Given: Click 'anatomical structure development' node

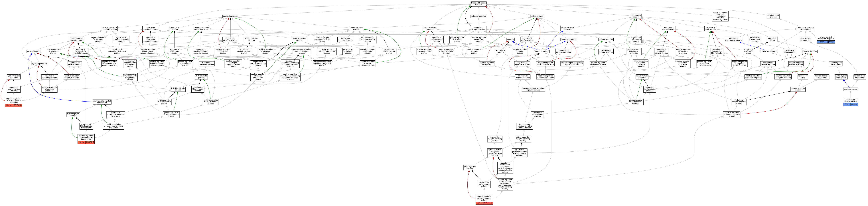Looking at the screenshot, I should pyautogui.click(x=806, y=28).
